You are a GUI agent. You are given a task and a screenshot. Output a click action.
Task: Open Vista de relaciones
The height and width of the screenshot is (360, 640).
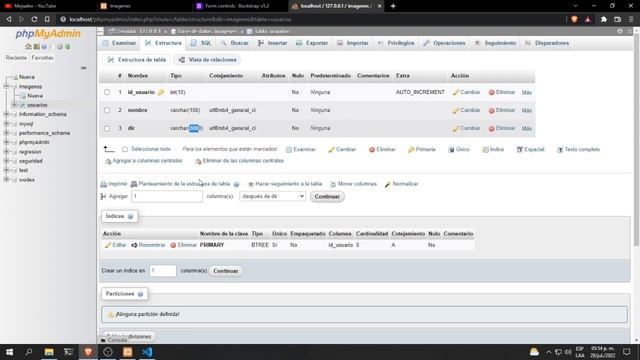tap(208, 60)
